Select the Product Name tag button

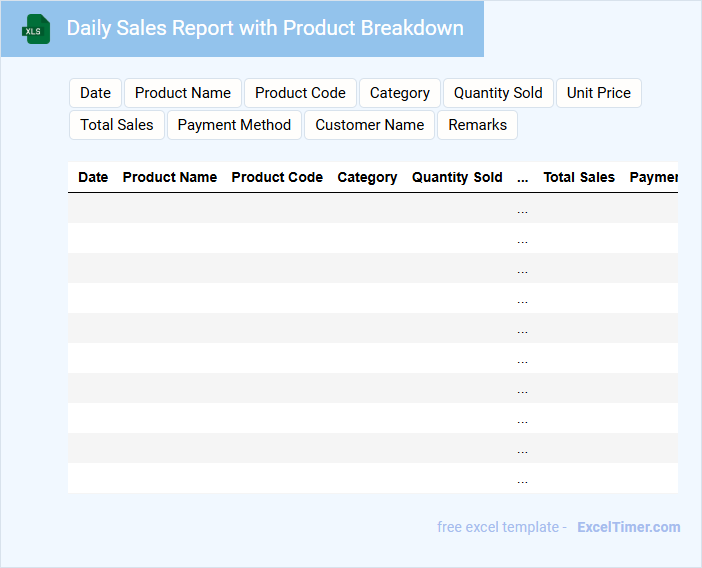tap(183, 93)
